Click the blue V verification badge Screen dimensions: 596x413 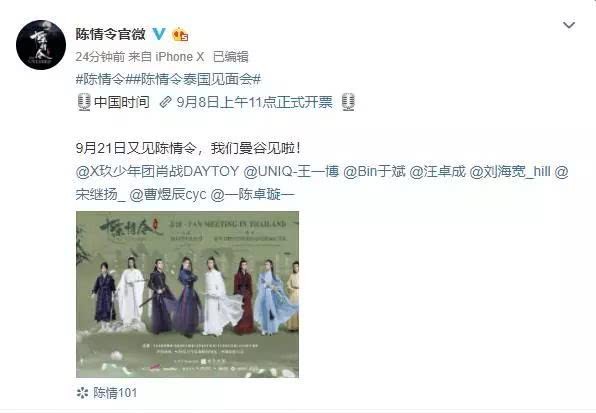tap(159, 35)
